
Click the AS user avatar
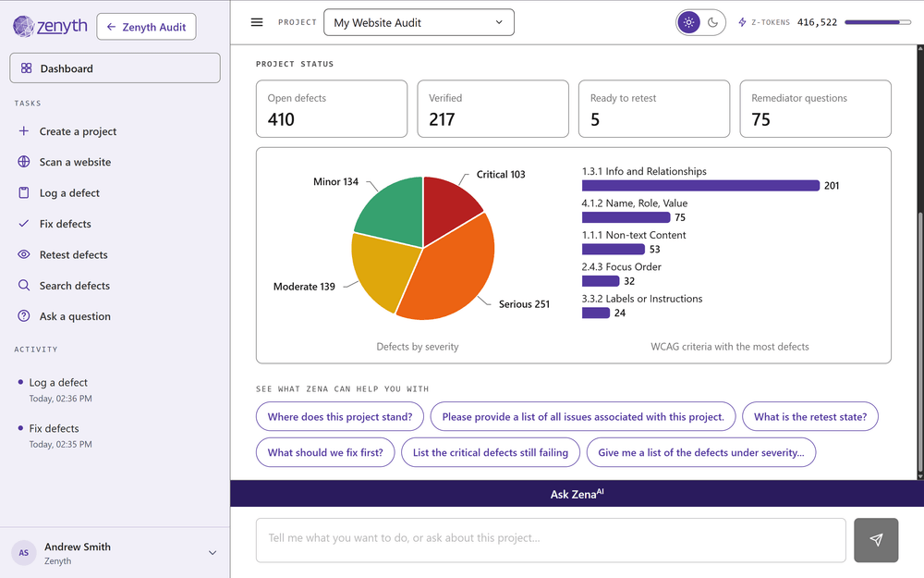coord(24,553)
